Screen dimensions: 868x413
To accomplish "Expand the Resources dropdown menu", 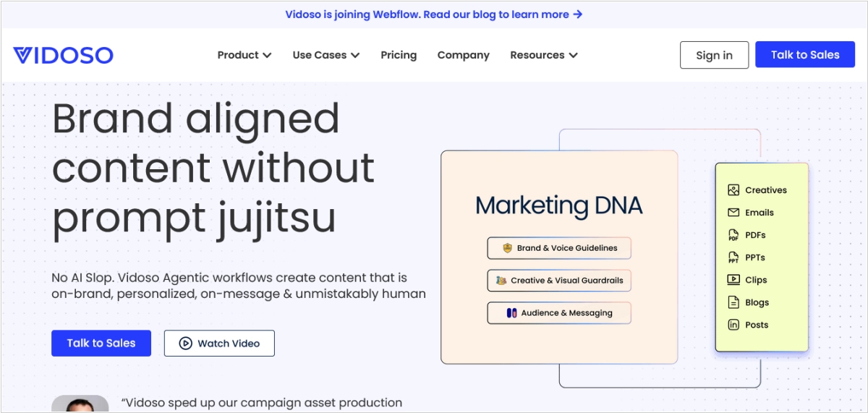I will (543, 55).
